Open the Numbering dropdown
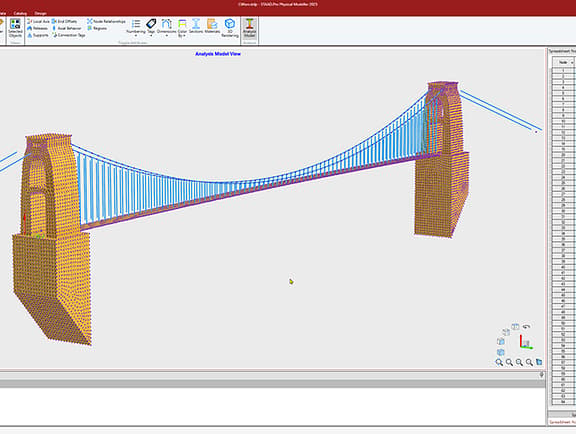 tap(136, 28)
